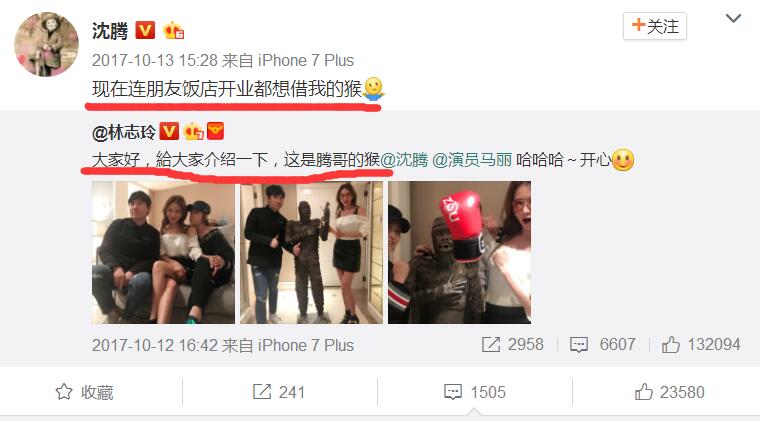Open the original post's comments showing 6607
The image size is (760, 421).
[x=602, y=344]
